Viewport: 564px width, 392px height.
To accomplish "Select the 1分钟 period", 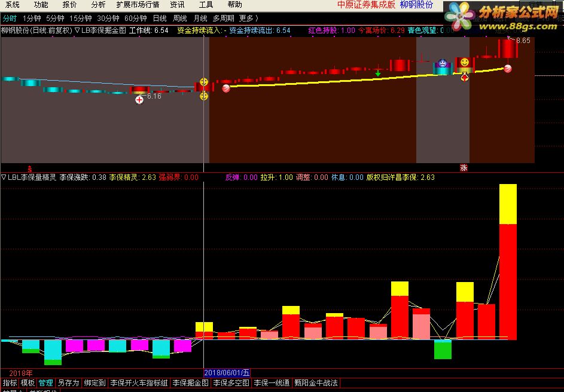I will tap(32, 19).
